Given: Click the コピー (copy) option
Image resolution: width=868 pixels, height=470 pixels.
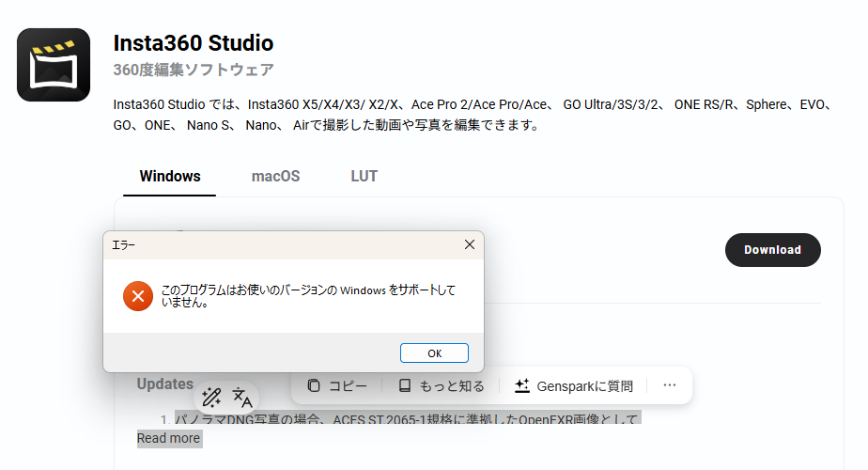Looking at the screenshot, I should [x=337, y=385].
